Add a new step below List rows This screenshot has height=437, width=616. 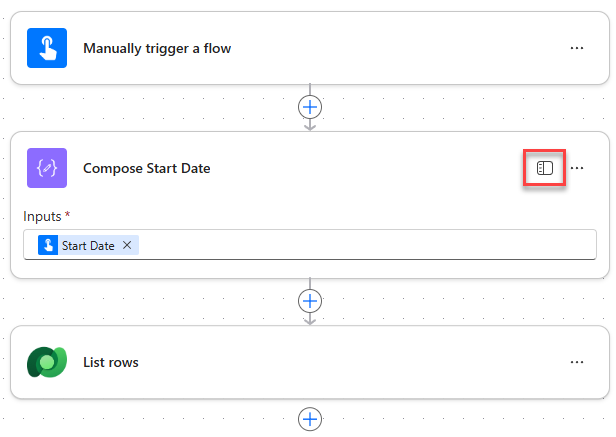(311, 419)
